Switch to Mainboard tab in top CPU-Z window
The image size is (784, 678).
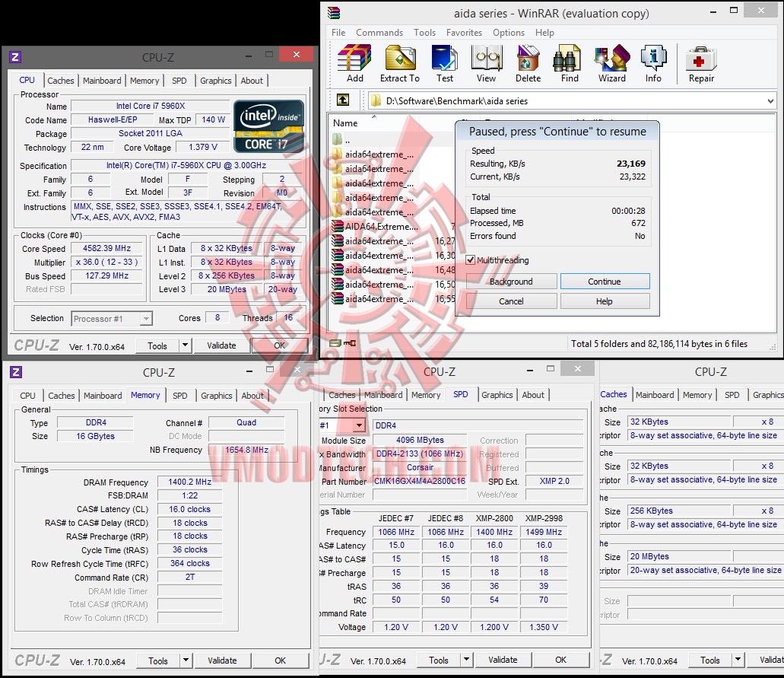click(102, 81)
